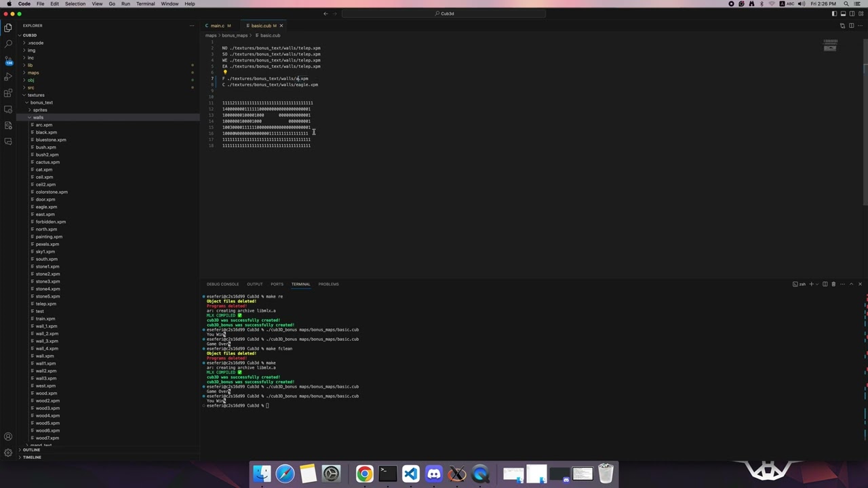868x488 pixels.
Task: Click maps breadcrumb segment
Action: click(x=211, y=35)
